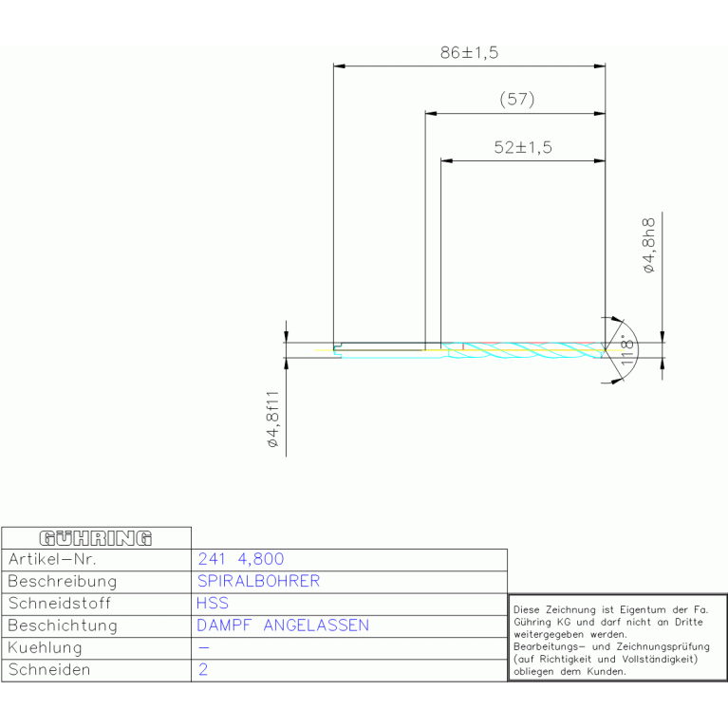The width and height of the screenshot is (728, 728).
Task: Select the Beschreibung row label
Action: pos(62,581)
